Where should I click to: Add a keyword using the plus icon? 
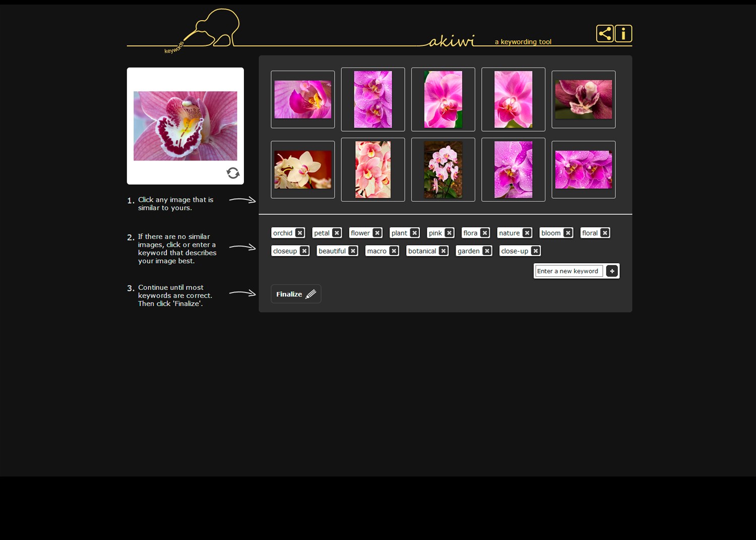point(611,271)
